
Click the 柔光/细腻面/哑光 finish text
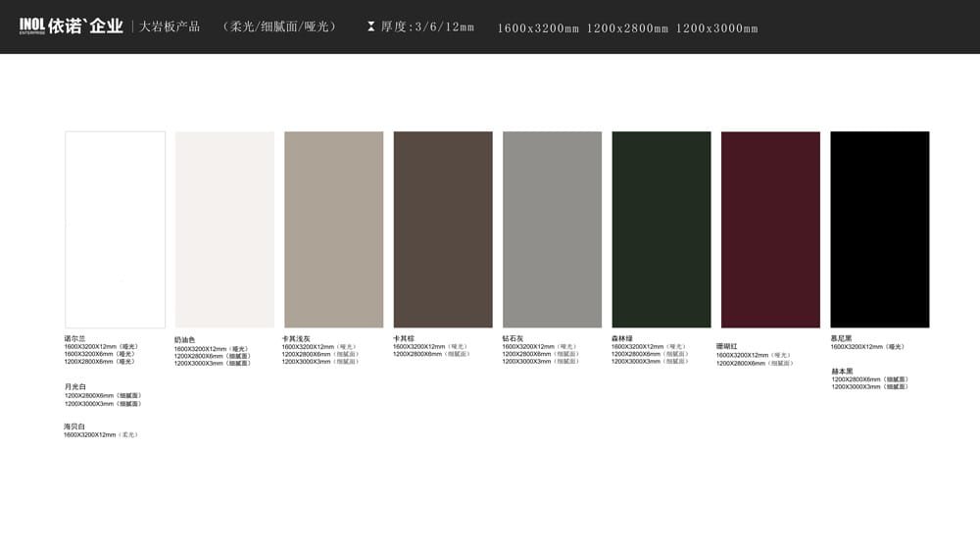[279, 27]
